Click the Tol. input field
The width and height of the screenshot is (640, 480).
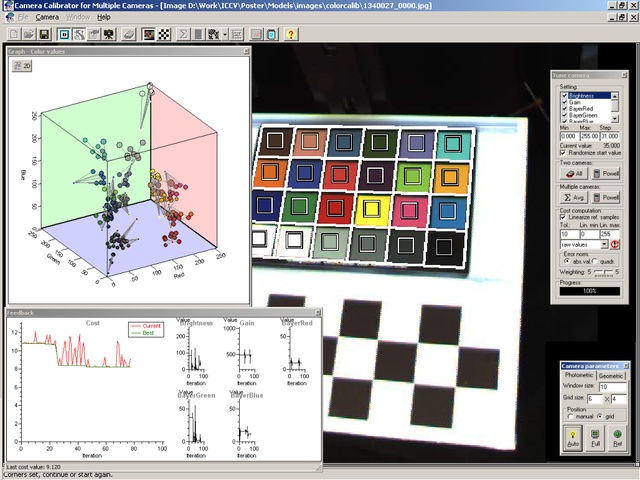pos(569,234)
